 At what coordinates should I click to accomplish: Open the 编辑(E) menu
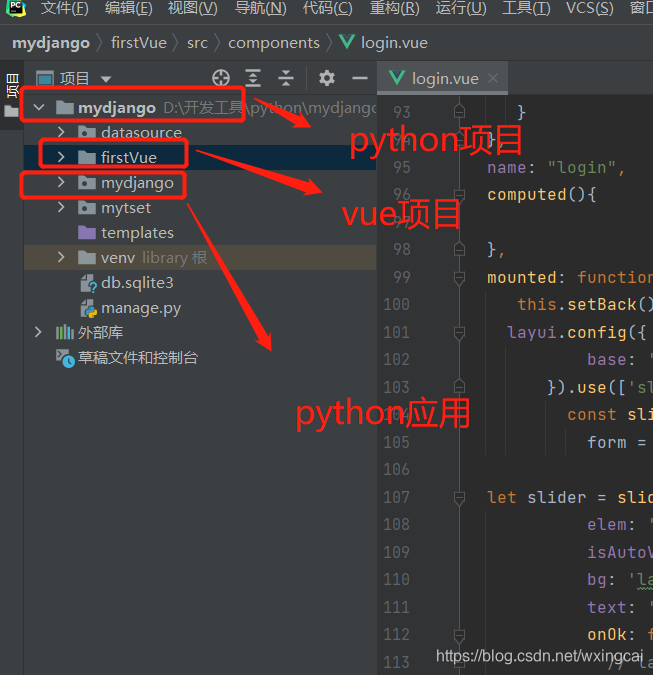click(128, 8)
